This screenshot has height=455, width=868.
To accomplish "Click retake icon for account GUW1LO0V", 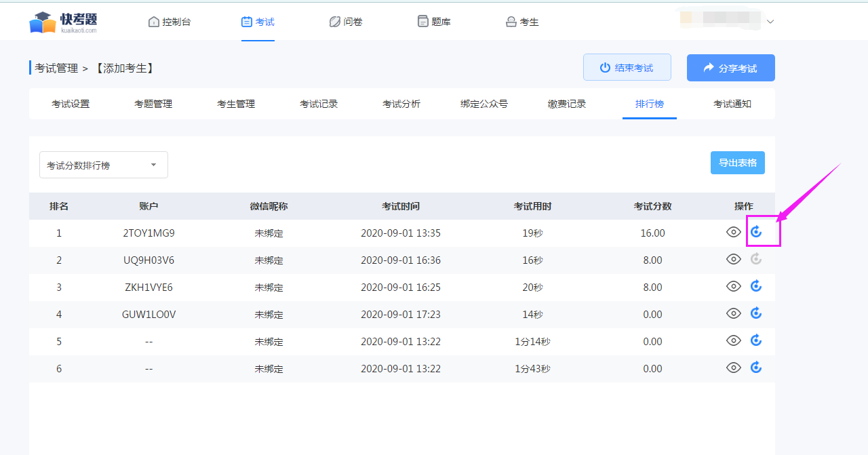I will point(756,313).
